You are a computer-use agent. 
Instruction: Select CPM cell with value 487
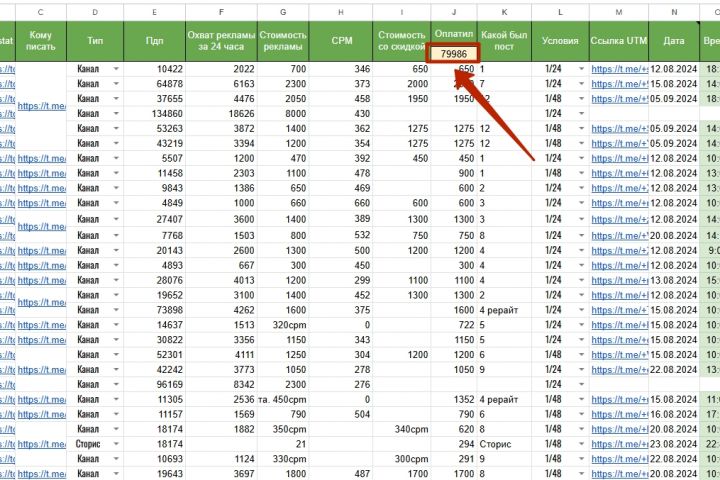(x=341, y=474)
